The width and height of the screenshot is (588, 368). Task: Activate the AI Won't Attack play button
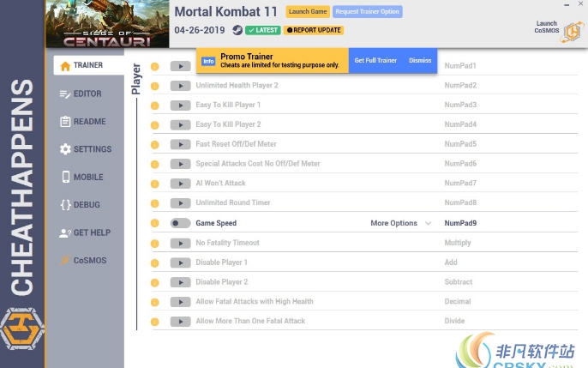[x=180, y=184]
